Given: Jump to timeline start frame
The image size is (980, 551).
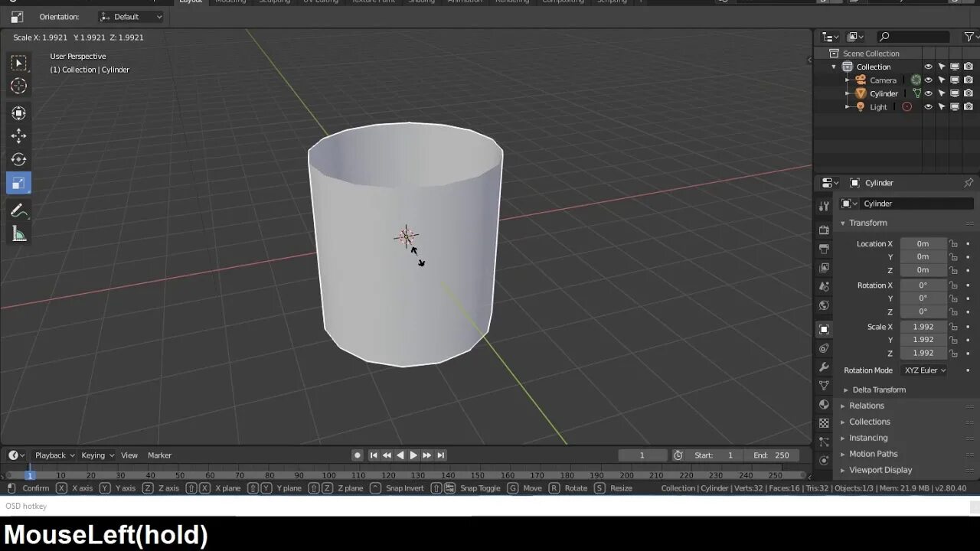Looking at the screenshot, I should (374, 455).
